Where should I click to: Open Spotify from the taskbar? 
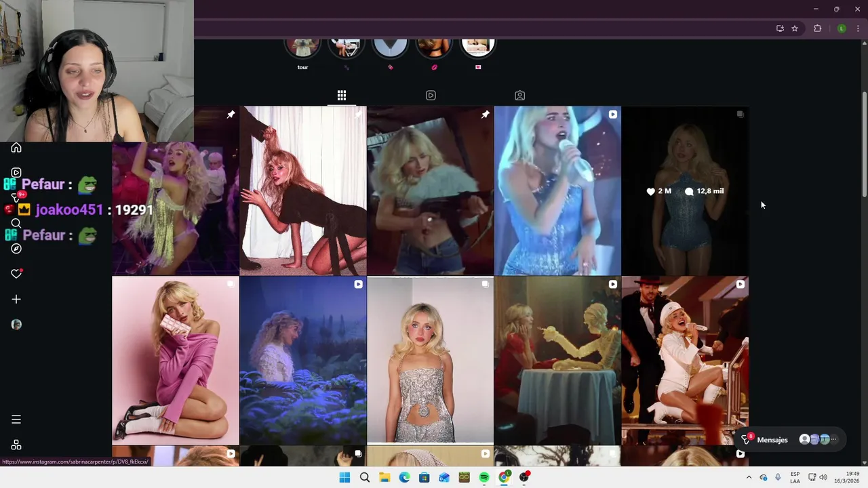484,478
